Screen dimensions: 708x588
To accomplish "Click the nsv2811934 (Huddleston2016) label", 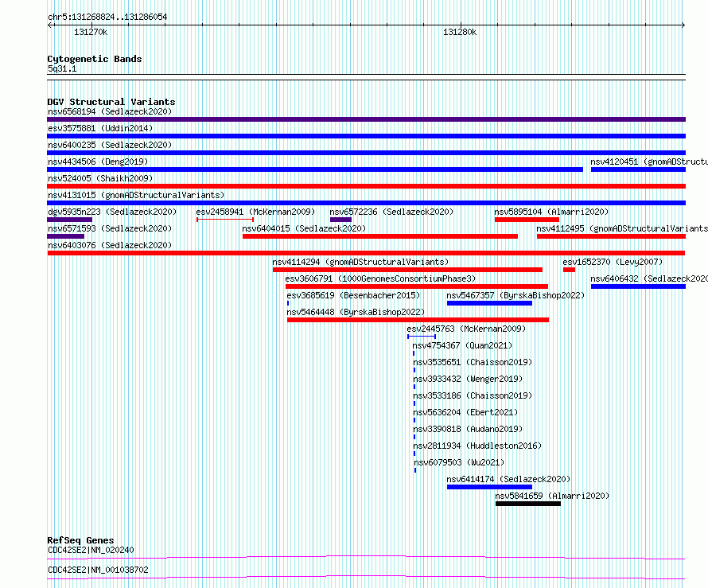I will [477, 446].
